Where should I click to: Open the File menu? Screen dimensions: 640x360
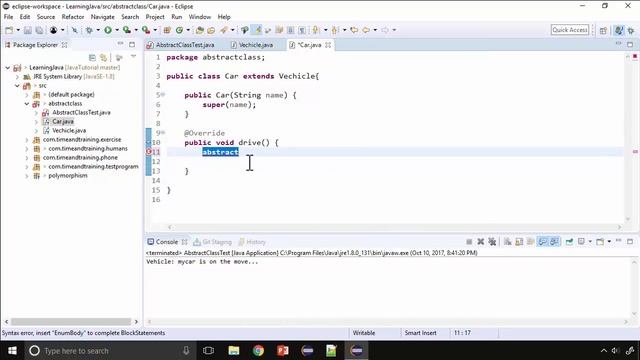pos(9,17)
